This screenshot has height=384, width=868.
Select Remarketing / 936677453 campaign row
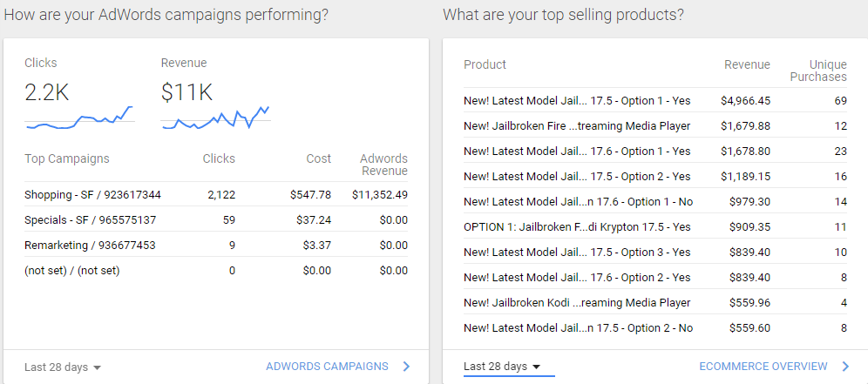(90, 246)
